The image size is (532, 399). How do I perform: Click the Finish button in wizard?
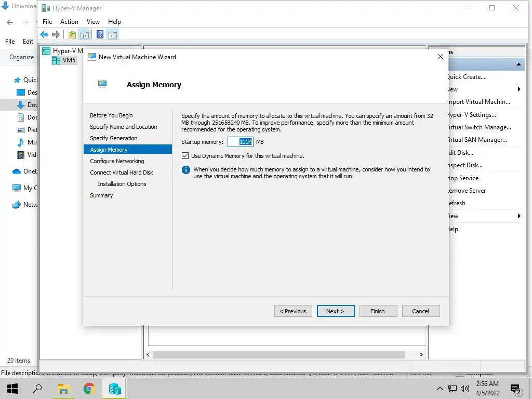pos(378,311)
